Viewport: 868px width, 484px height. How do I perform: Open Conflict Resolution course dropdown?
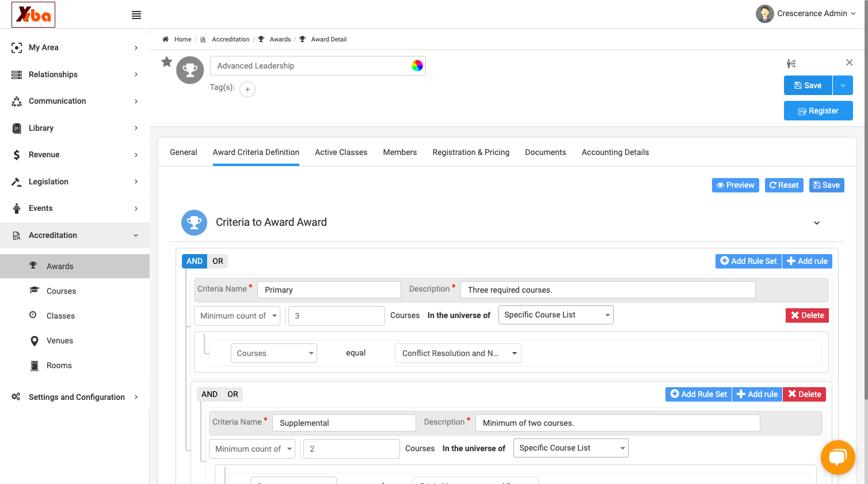(x=458, y=353)
